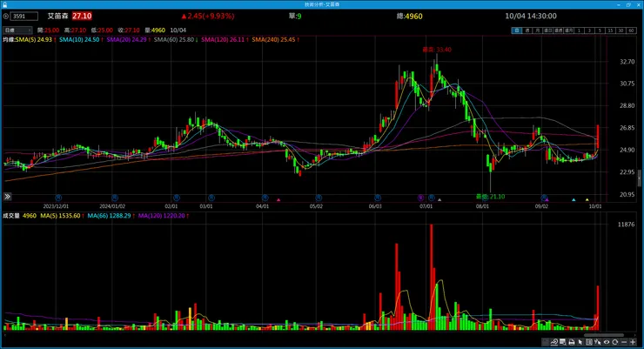Image resolution: width=644 pixels, height=349 pixels.
Task: Click the circle marker above 2024/01/02
Action: pos(115,198)
